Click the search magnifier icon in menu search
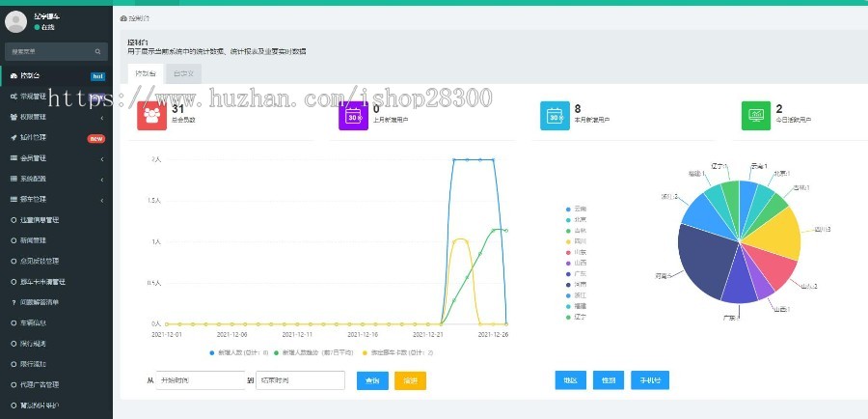868x419 pixels. click(x=98, y=51)
